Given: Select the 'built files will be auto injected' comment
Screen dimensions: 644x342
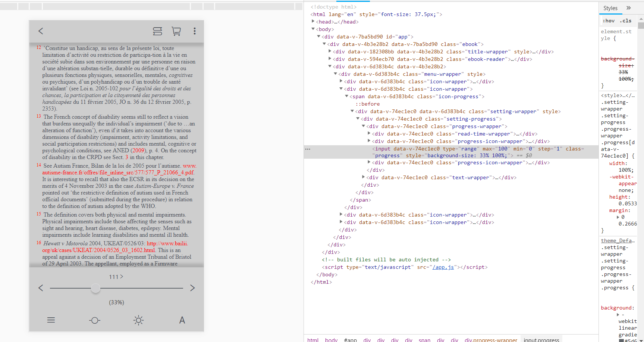Looking at the screenshot, I should click(386, 260).
